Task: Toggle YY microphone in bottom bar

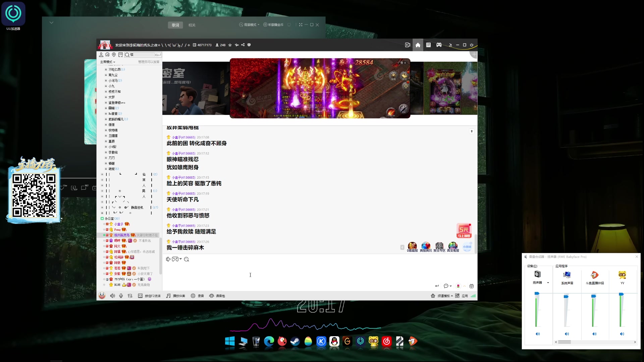Action: point(121,296)
